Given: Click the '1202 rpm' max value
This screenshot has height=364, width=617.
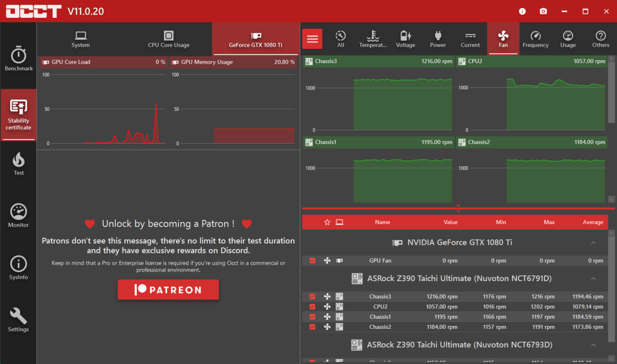Looking at the screenshot, I should 543,307.
